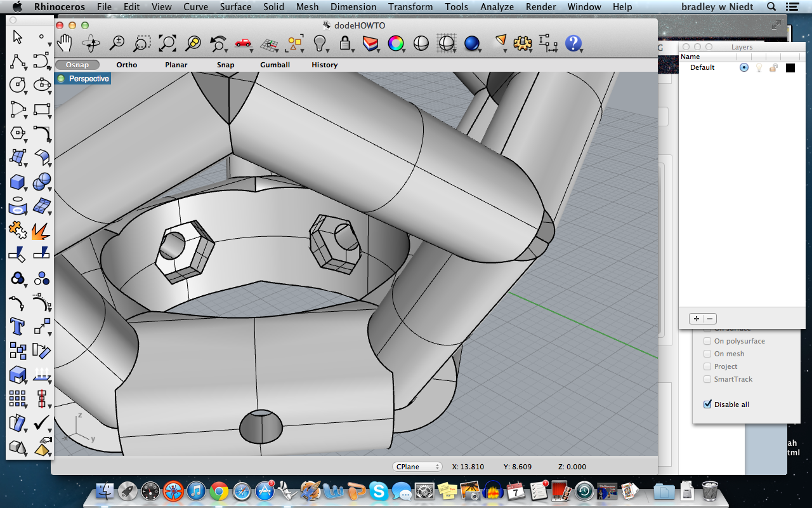Toggle grid Snap mode

pyautogui.click(x=225, y=65)
